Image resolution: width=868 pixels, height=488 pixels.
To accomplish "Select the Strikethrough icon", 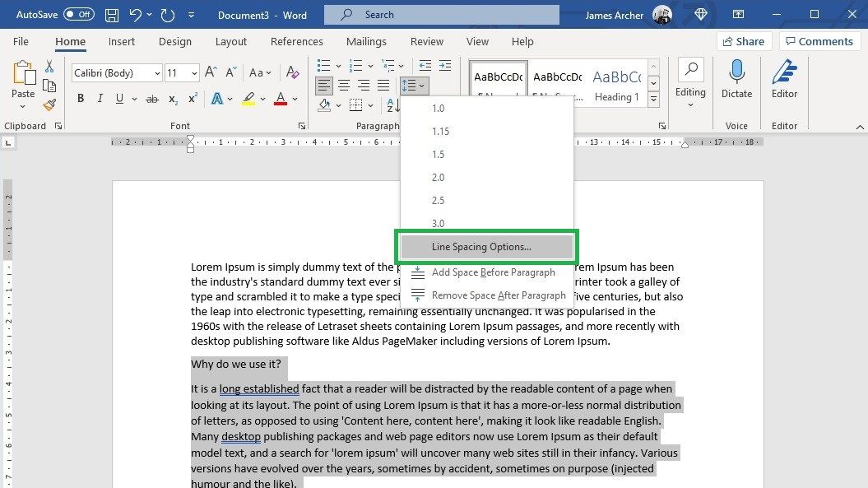I will (152, 98).
